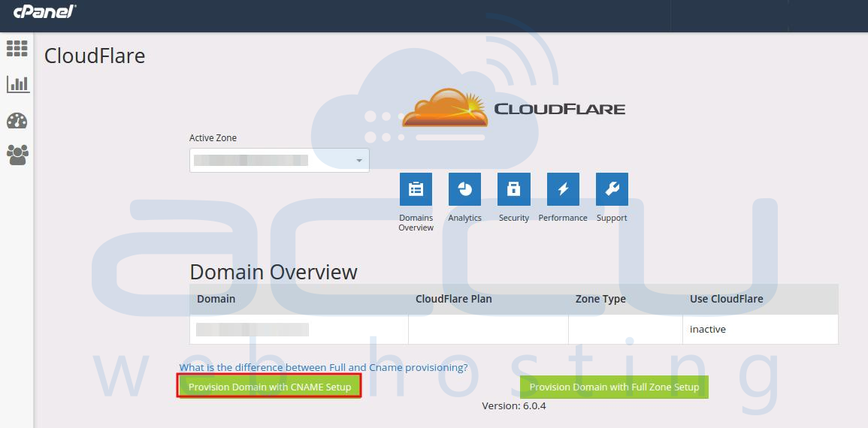Viewport: 868px width, 428px height.
Task: Open the user manager people icon
Action: (17, 155)
